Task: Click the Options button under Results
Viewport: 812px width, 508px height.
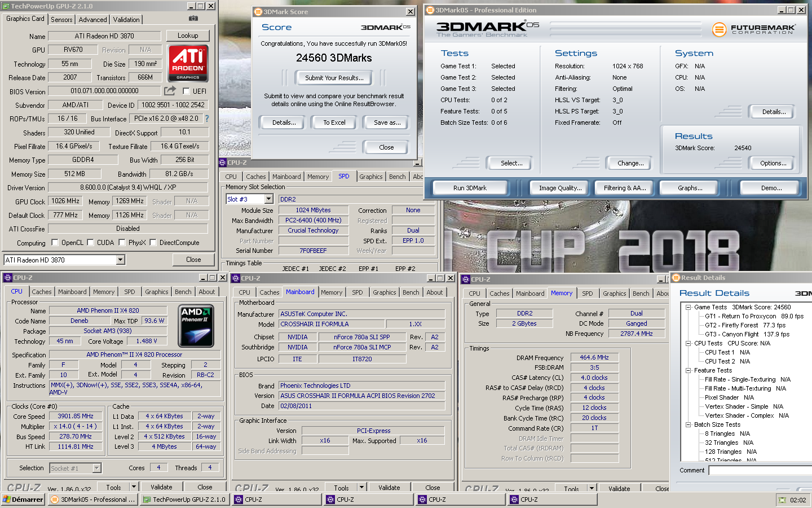Action: 773,163
